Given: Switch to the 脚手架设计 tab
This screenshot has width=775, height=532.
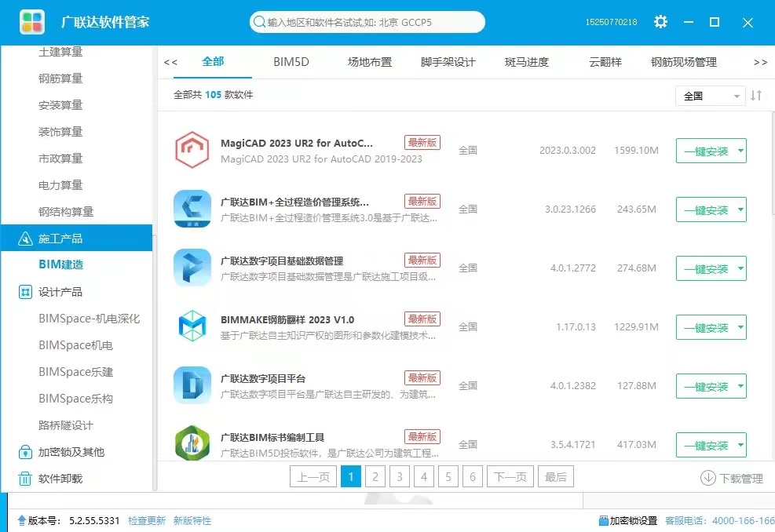Looking at the screenshot, I should tap(448, 62).
